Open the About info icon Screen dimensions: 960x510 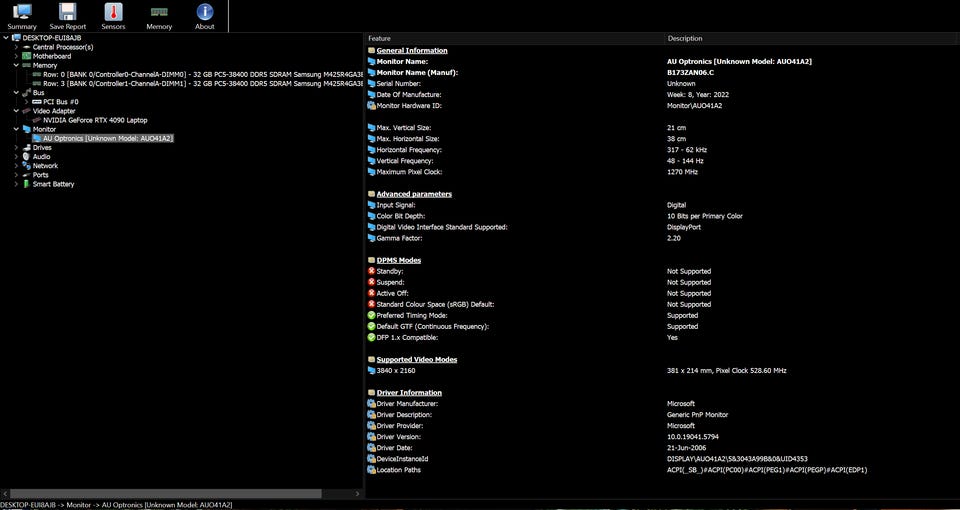click(204, 12)
